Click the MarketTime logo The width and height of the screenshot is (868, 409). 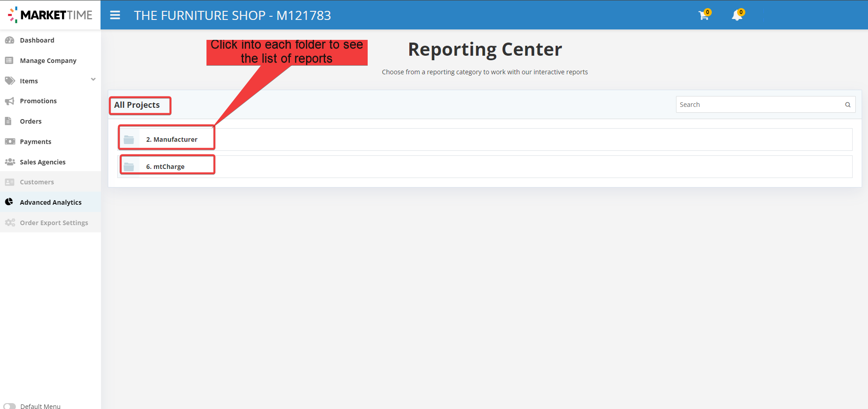coord(50,15)
